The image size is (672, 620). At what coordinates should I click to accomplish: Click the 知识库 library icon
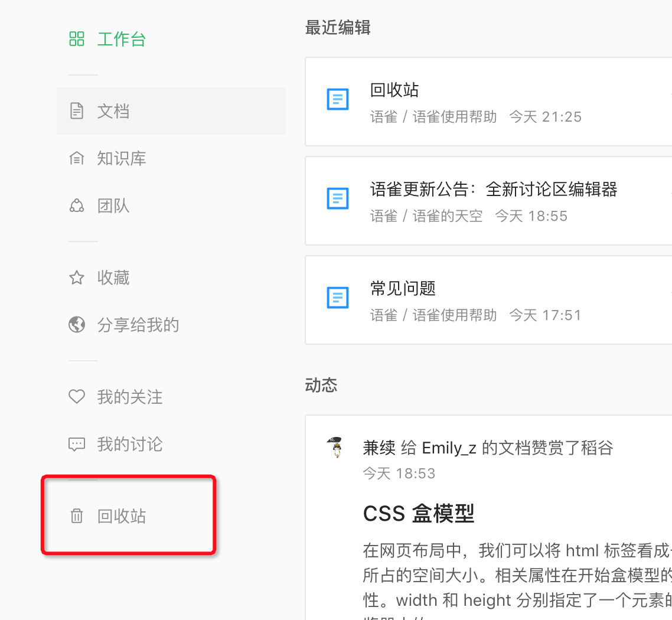point(77,158)
